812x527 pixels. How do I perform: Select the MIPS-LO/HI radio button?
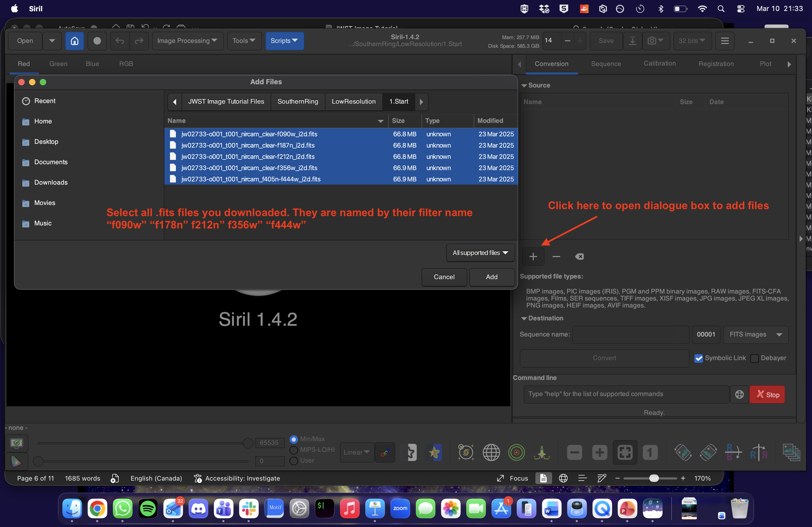[293, 450]
